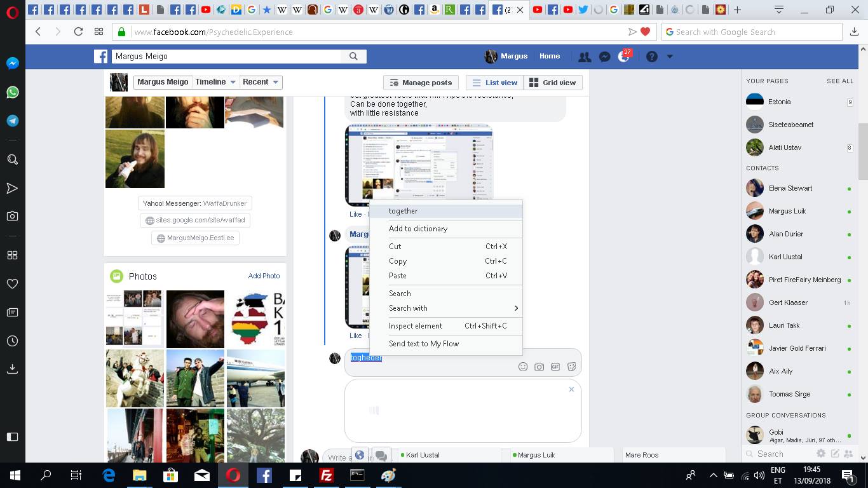Screen dimensions: 868x488
Task: Open the MargusMeigo.Eesti.ee link
Action: point(195,238)
